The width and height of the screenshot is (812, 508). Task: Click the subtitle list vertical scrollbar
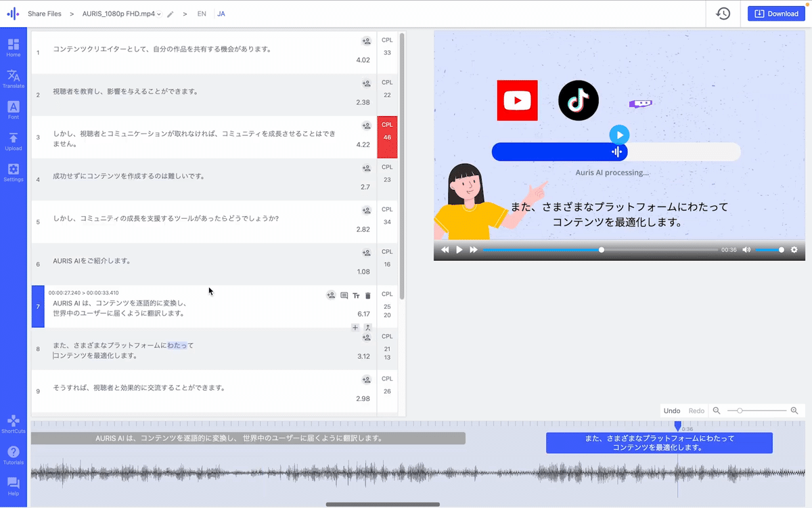click(x=402, y=166)
